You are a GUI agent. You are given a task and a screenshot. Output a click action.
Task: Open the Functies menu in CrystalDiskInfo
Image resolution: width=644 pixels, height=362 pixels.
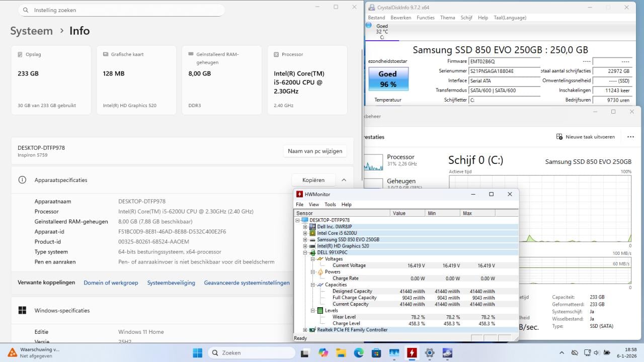[x=426, y=18]
